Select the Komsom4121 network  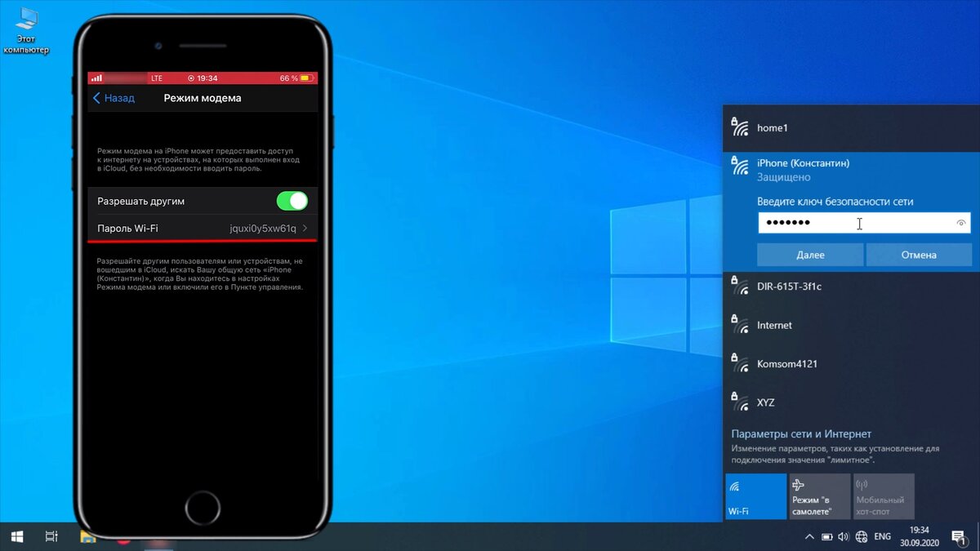pyautogui.click(x=851, y=364)
